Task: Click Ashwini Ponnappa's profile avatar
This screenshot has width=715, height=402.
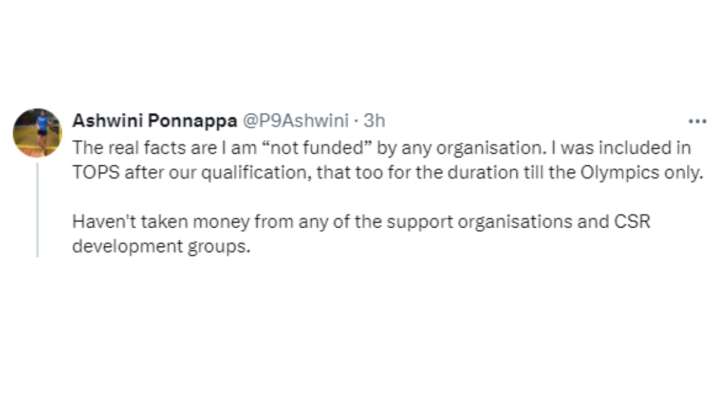Action: coord(37,132)
